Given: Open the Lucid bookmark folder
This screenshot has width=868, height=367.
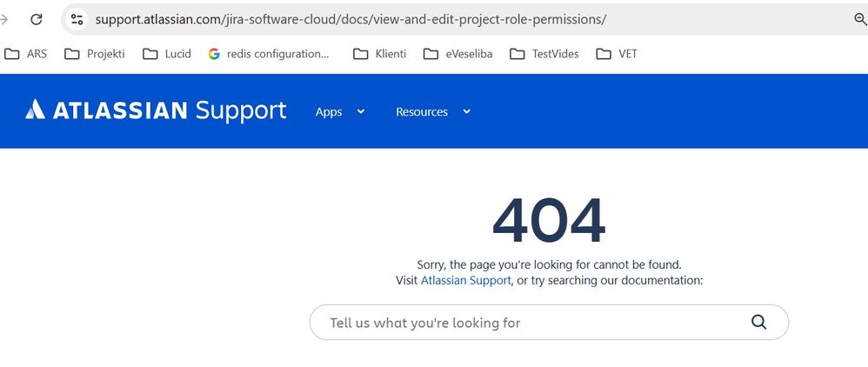Looking at the screenshot, I should (x=167, y=54).
